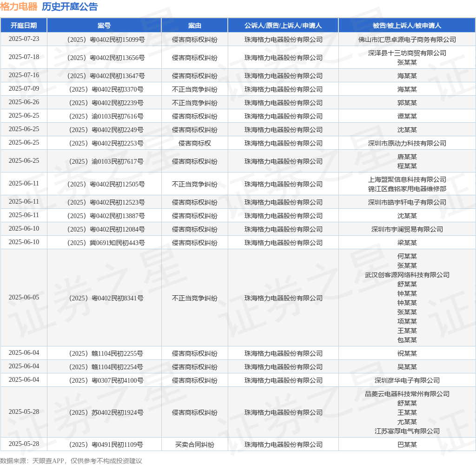Click defendant 江苏富厚电气有限公司

click(x=407, y=431)
